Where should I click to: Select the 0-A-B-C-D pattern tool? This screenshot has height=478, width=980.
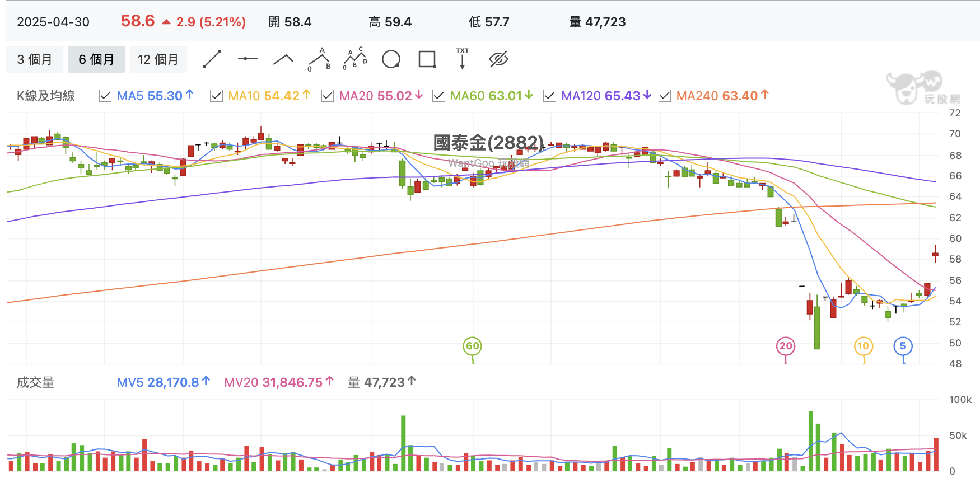click(x=355, y=58)
